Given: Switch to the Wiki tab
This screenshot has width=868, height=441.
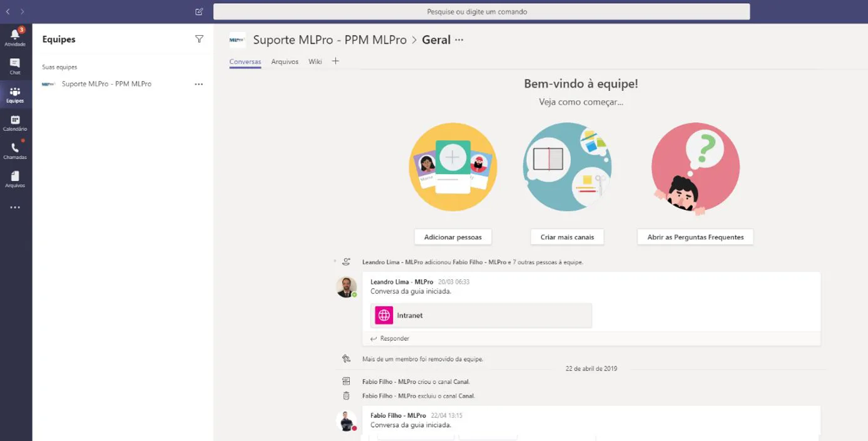Looking at the screenshot, I should tap(315, 61).
